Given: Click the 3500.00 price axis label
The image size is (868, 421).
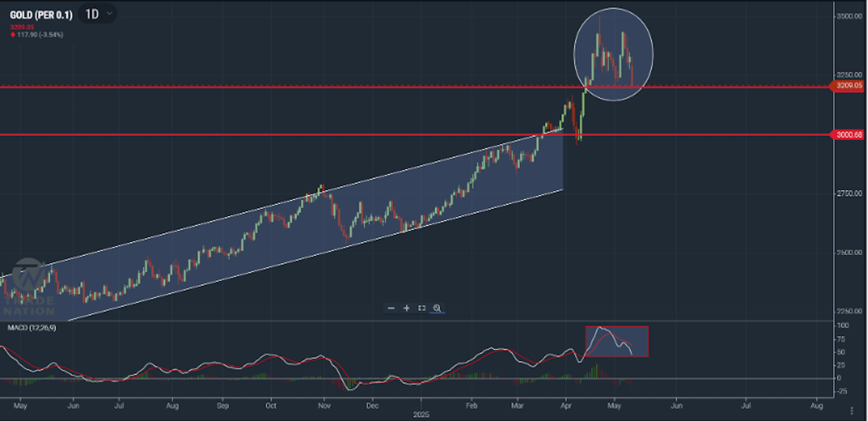Looking at the screenshot, I should 849,17.
